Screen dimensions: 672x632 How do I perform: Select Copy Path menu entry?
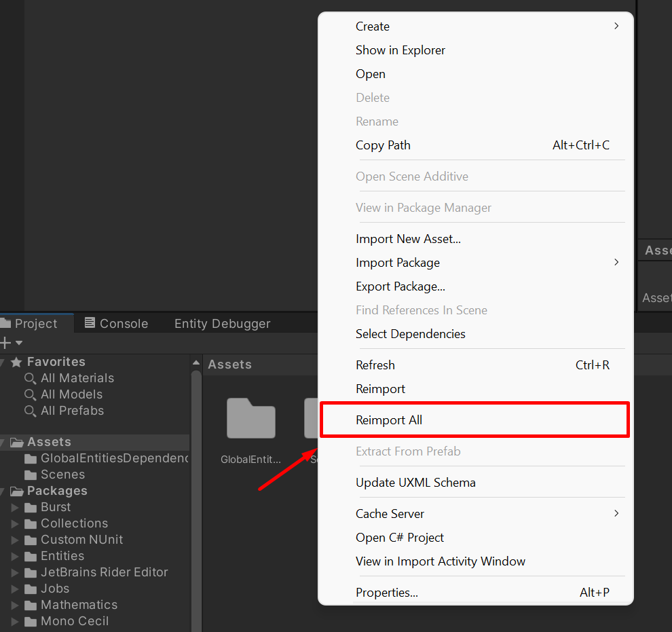[x=476, y=145]
